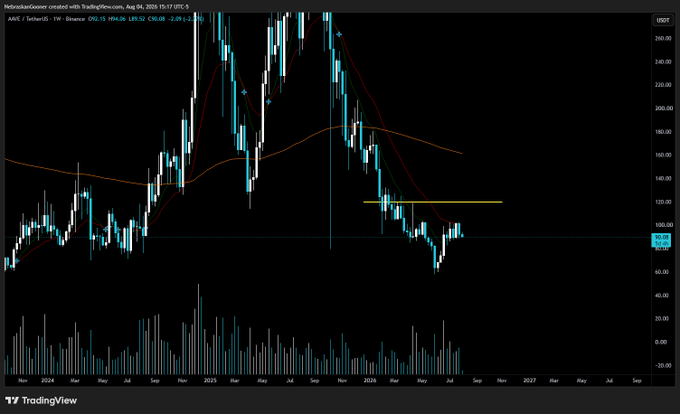
Task: Select the close value C90.08 in the legend
Action: (x=156, y=19)
